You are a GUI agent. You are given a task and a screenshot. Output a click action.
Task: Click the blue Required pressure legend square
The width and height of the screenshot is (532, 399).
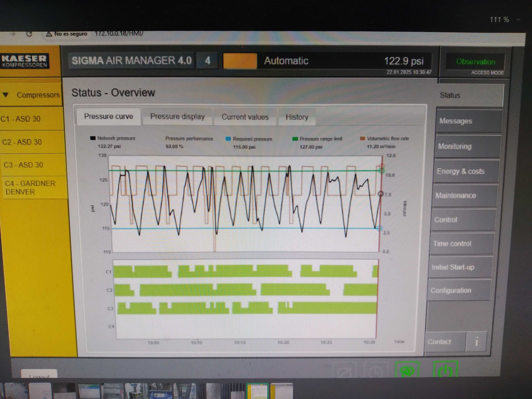point(228,139)
